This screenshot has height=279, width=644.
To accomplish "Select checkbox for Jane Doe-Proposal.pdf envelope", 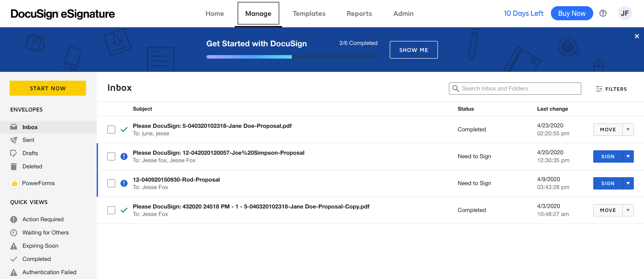I will (111, 130).
